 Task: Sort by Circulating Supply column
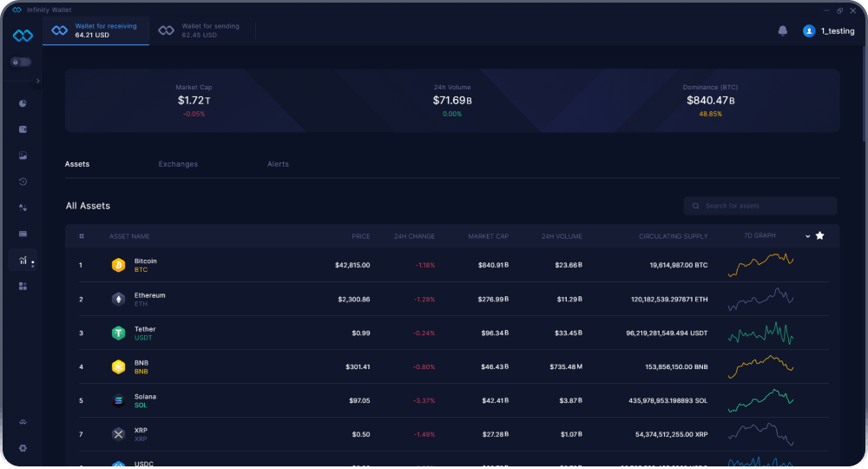tap(674, 236)
